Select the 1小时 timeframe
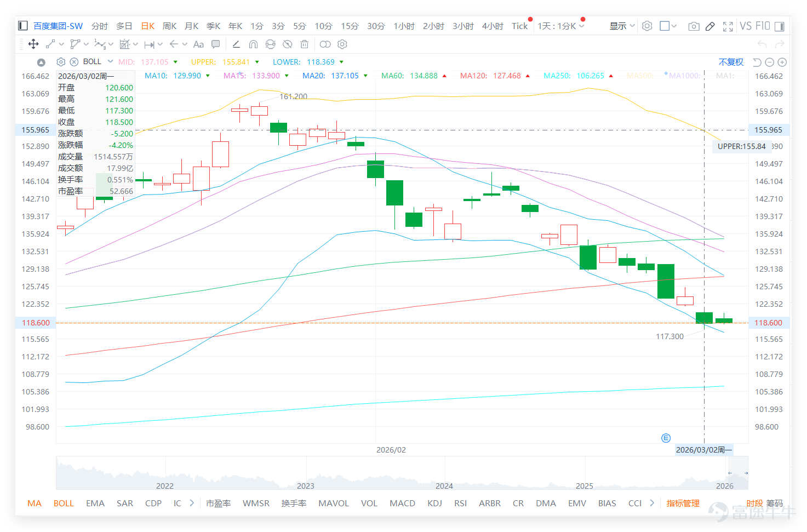Viewport: 807px width, 532px height. (x=404, y=26)
